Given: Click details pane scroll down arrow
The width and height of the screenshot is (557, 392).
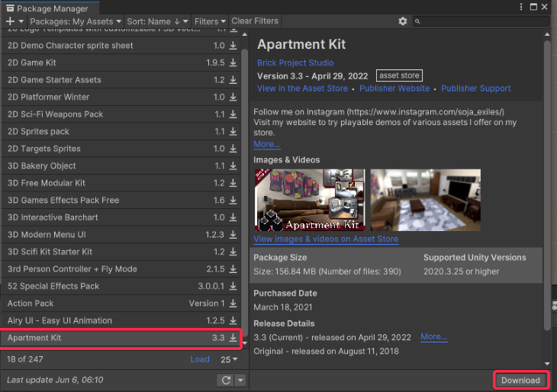Looking at the screenshot, I should point(547,364).
